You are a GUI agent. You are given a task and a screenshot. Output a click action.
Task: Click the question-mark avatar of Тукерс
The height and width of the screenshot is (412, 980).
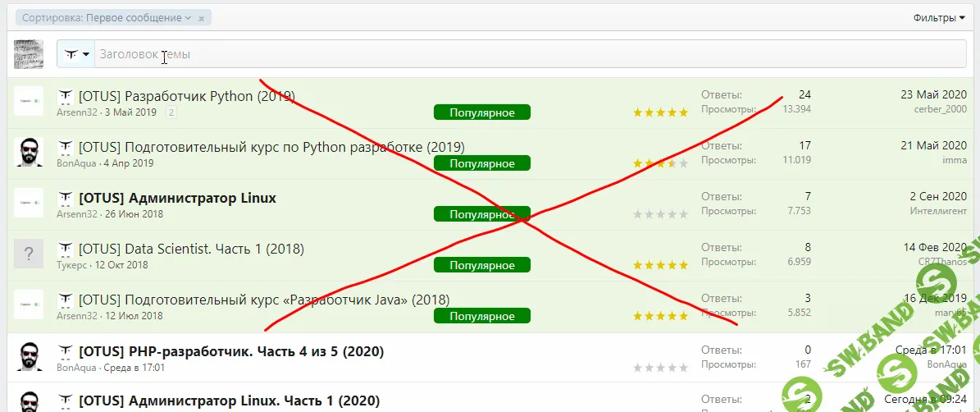click(29, 254)
